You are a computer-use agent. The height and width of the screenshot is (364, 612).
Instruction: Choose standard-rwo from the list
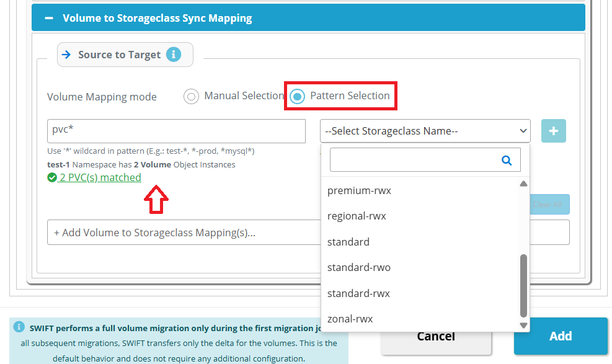358,267
